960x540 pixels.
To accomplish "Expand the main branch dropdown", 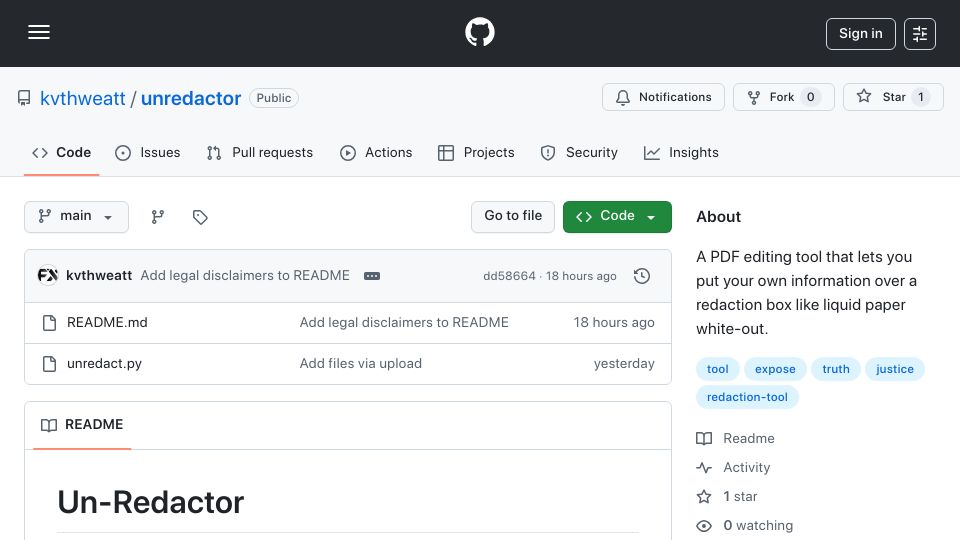I will click(77, 217).
